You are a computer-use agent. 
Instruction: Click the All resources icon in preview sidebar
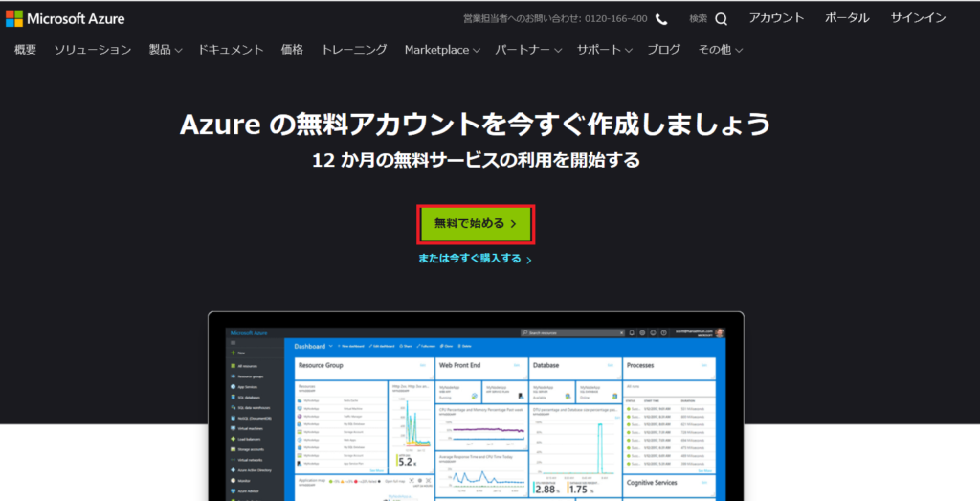(234, 366)
